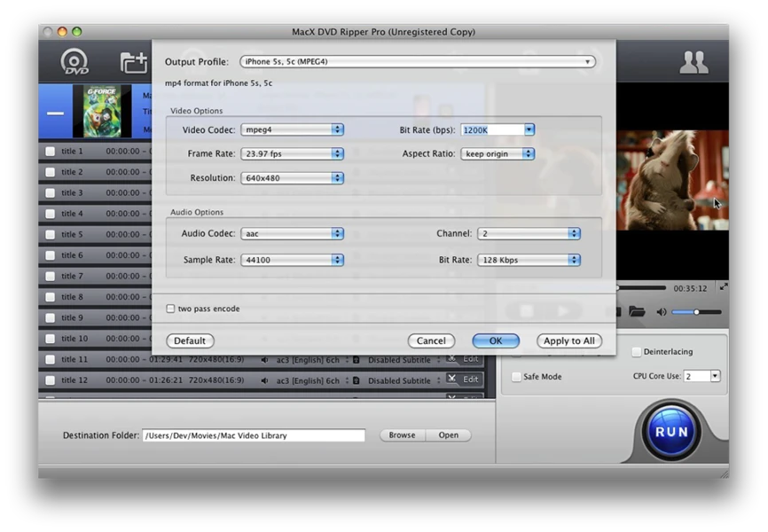Click the movie preview image
Screen dimensions: 768x532
[672, 180]
